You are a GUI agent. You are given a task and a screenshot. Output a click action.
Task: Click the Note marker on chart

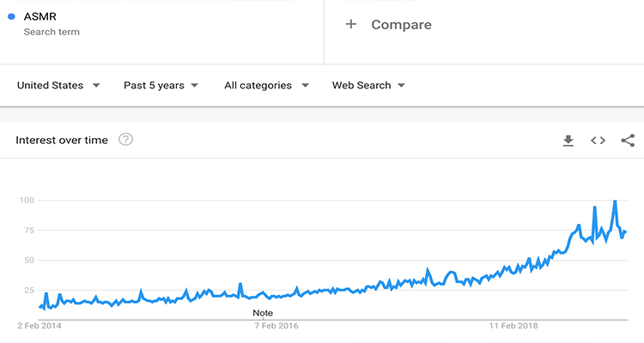(263, 313)
